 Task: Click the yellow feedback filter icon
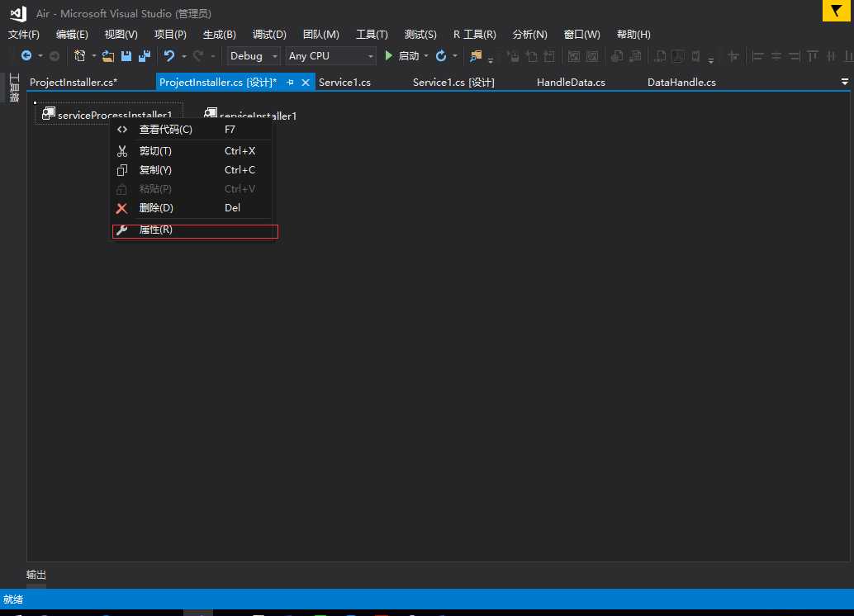[x=836, y=11]
